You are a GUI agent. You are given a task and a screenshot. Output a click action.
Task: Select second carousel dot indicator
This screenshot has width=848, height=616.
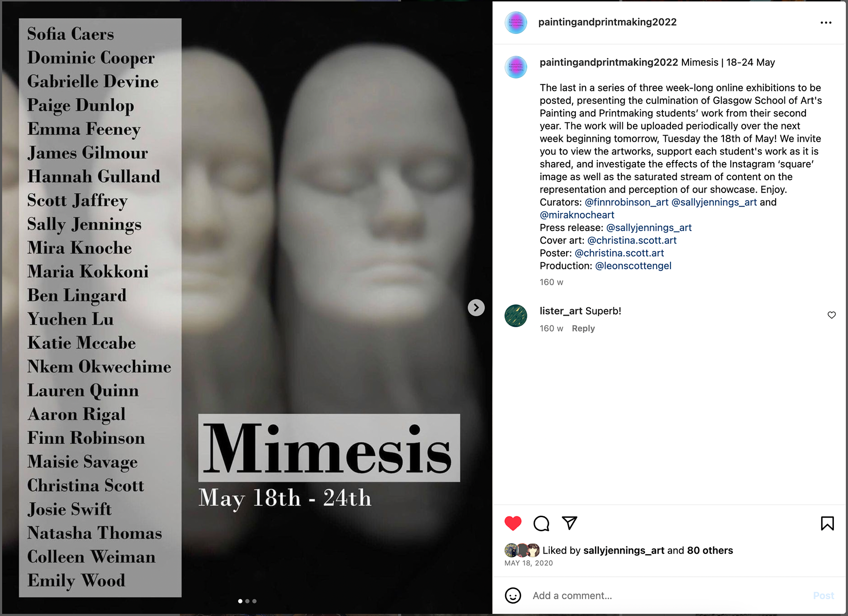(247, 601)
